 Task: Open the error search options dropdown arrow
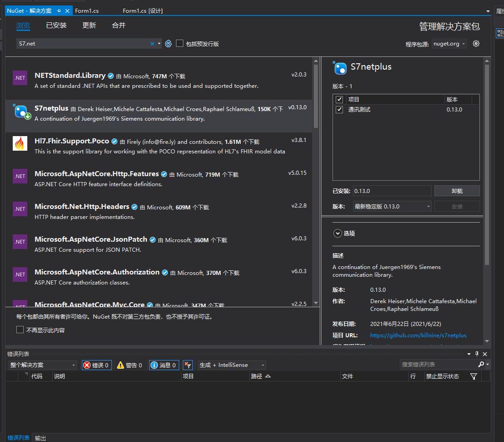tap(488, 364)
